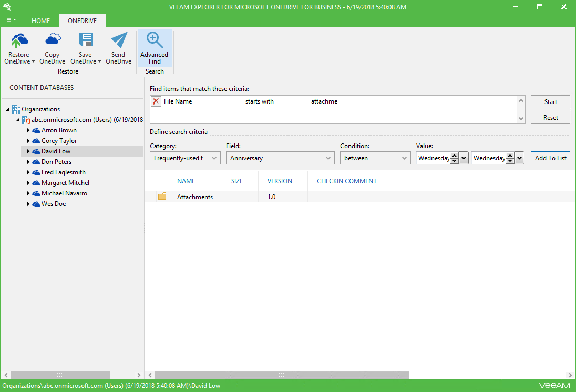The width and height of the screenshot is (576, 392).
Task: Click version 1.0 cell
Action: 272,197
